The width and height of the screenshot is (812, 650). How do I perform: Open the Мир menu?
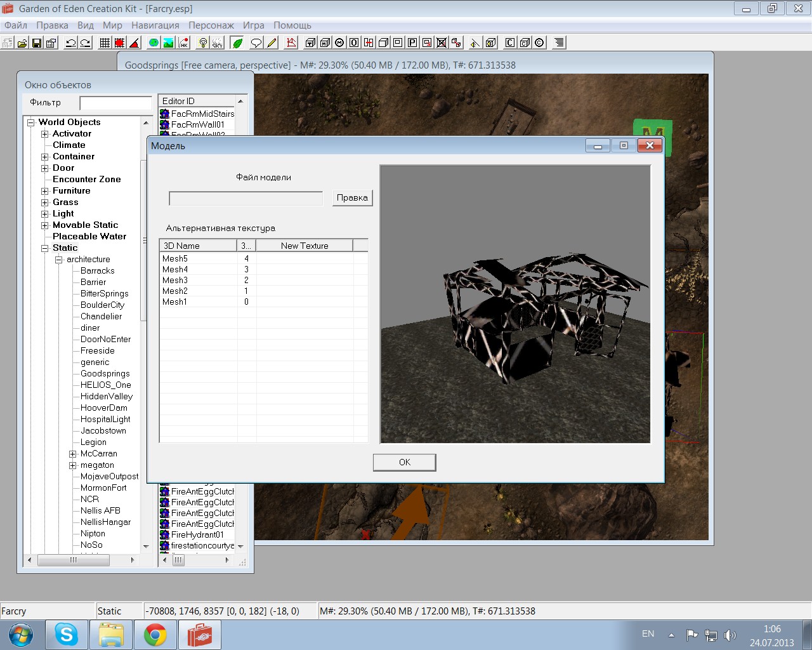(x=112, y=25)
